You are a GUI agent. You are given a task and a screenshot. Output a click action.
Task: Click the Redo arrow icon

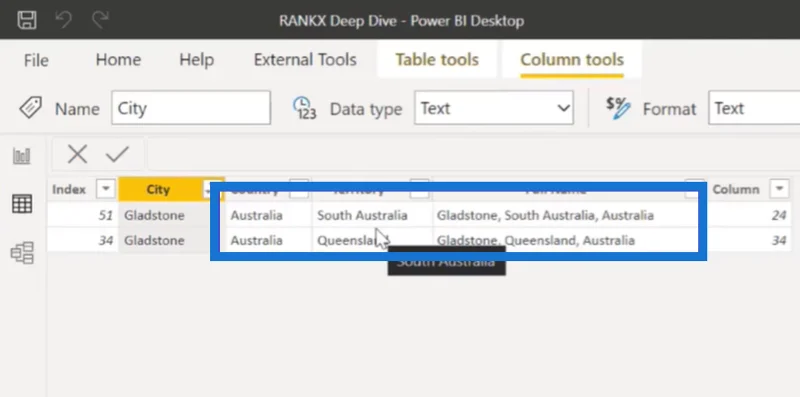(101, 20)
